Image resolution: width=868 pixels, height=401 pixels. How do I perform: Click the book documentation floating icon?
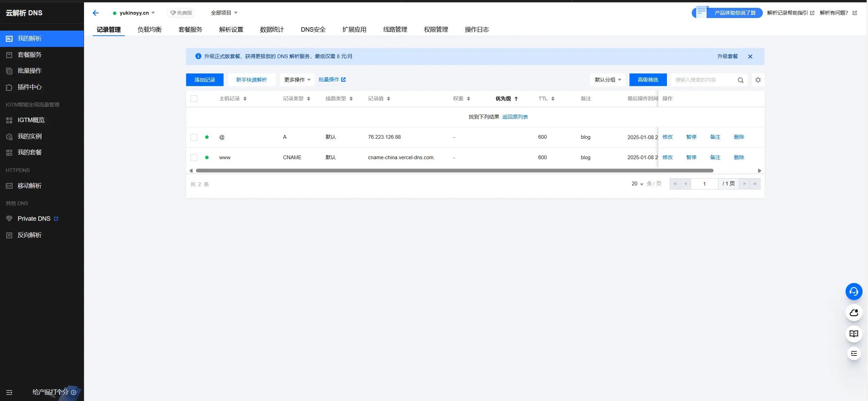854,334
